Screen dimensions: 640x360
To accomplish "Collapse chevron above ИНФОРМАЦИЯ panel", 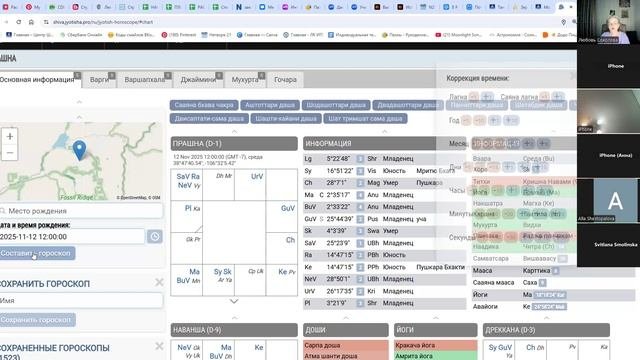I will [384, 131].
